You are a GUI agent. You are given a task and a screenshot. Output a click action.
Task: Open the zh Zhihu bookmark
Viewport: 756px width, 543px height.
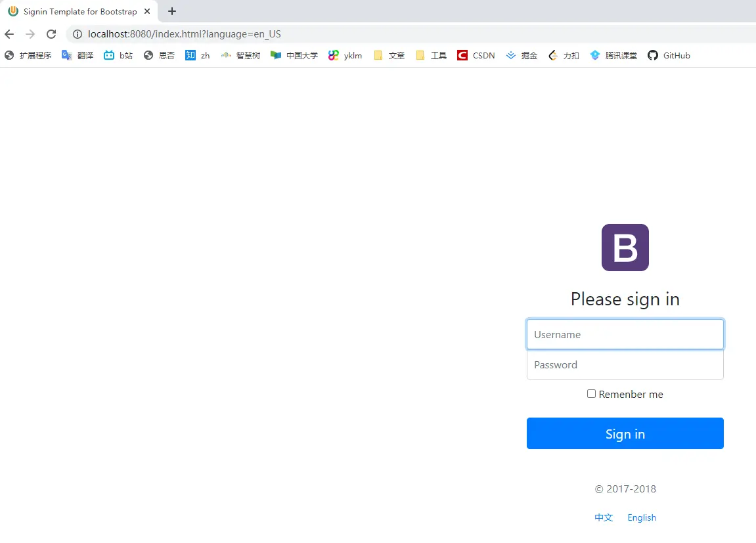coord(198,55)
